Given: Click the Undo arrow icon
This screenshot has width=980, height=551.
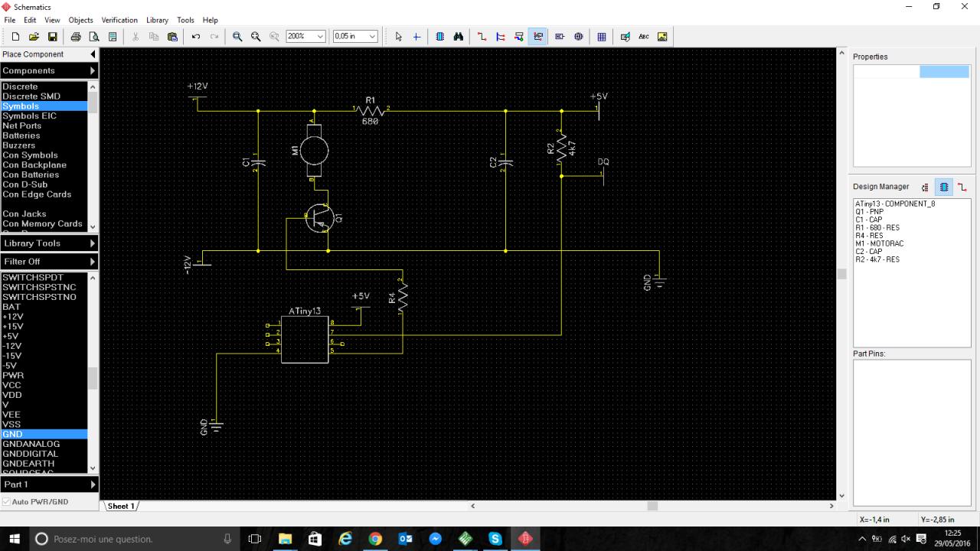Looking at the screenshot, I should [196, 37].
